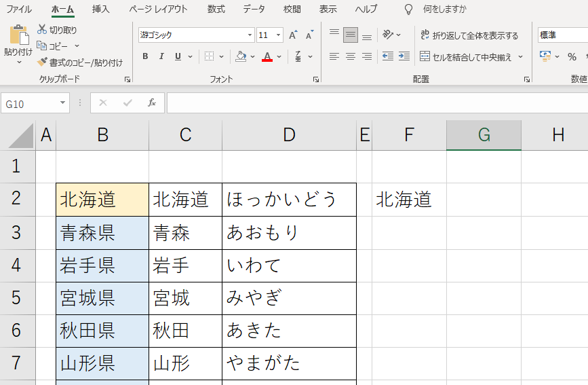Viewport: 588px width, 385px height.
Task: Open the font color dropdown arrow
Action: pos(279,56)
